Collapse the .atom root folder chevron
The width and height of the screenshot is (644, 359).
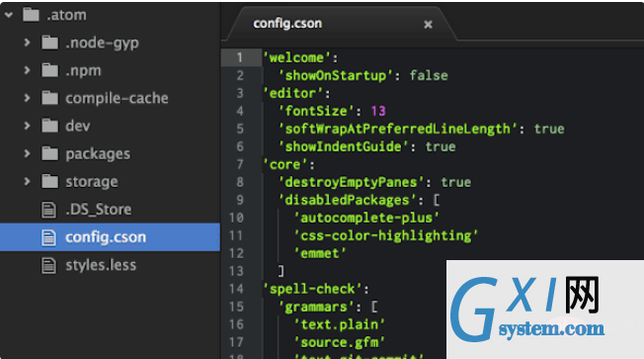pos(9,15)
